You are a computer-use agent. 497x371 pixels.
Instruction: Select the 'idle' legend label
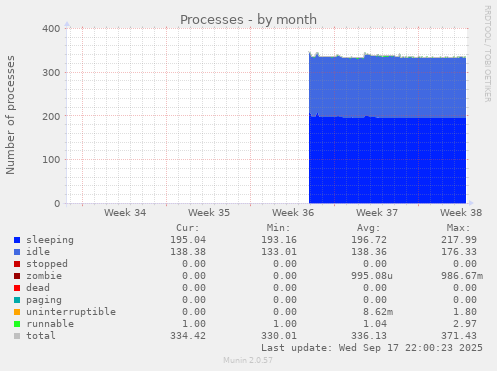click(x=38, y=252)
